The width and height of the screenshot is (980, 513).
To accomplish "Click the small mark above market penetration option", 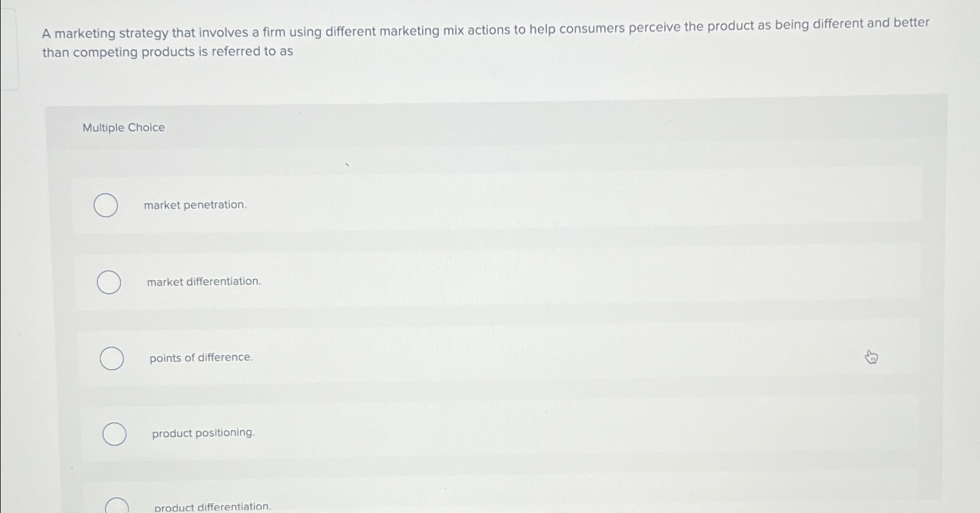I will [346, 166].
